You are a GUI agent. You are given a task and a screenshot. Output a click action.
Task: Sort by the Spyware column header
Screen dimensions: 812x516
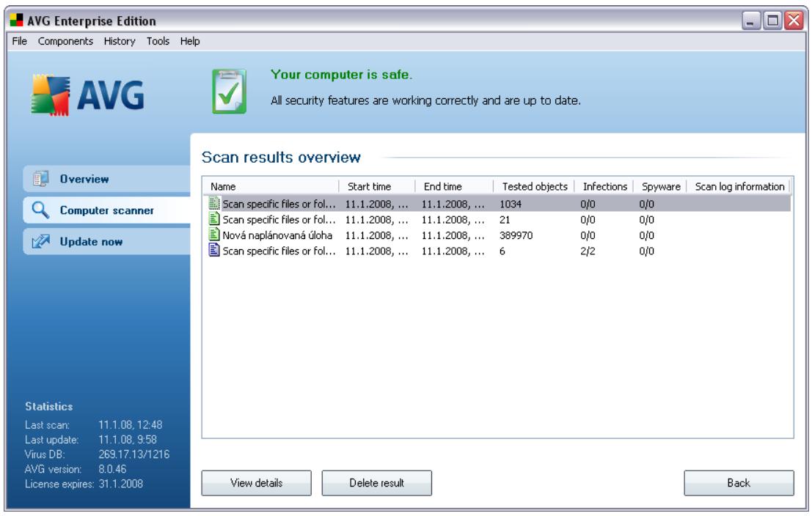(661, 186)
